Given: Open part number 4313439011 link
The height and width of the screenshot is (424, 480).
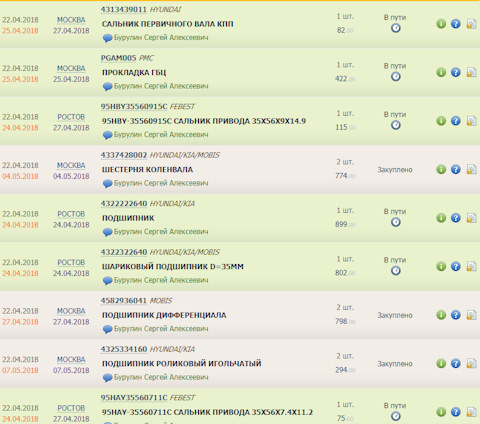Looking at the screenshot, I should [124, 10].
